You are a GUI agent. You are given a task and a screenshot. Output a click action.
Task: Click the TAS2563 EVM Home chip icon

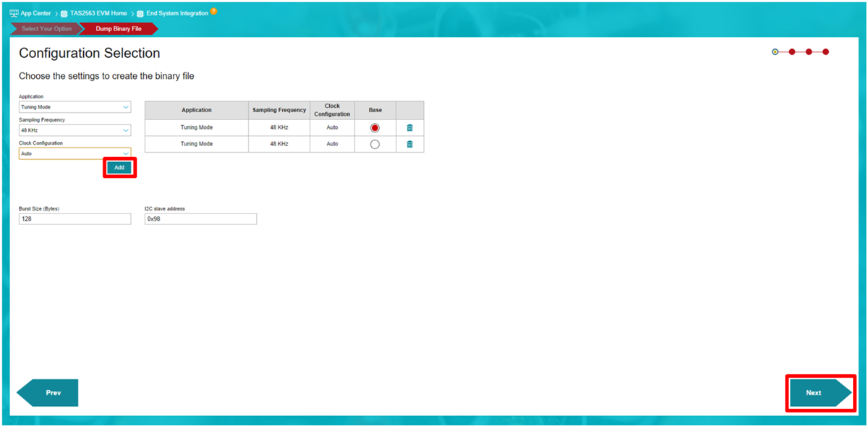(64, 13)
